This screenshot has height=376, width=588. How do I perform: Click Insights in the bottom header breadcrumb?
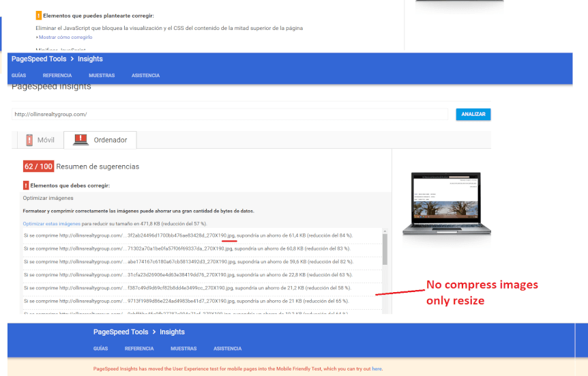coord(172,332)
